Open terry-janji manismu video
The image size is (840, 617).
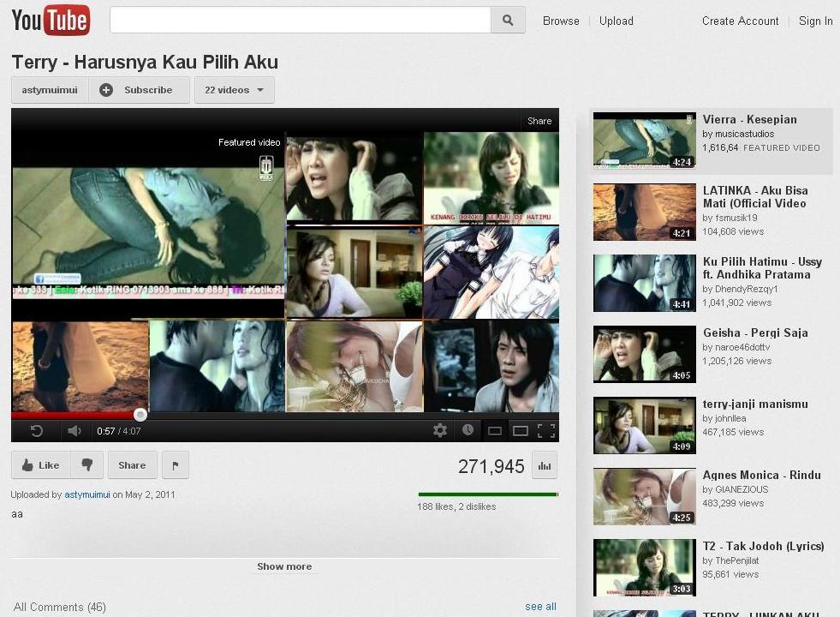click(x=755, y=404)
